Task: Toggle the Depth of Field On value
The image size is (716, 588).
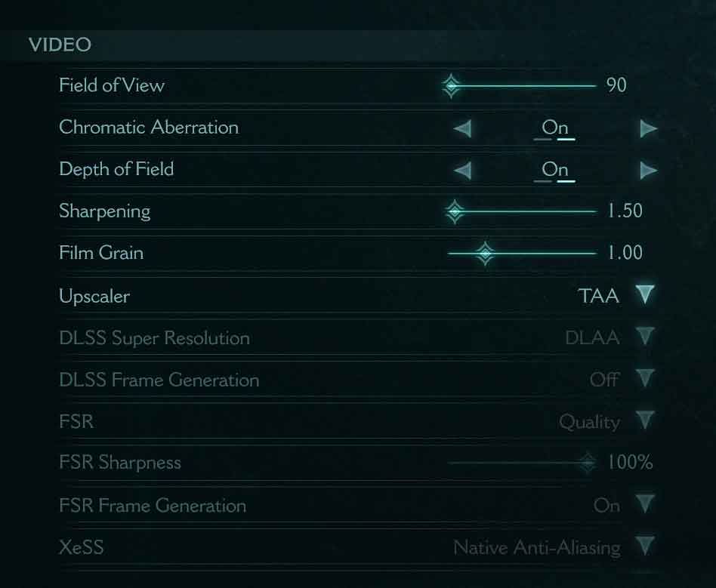Action: point(555,170)
